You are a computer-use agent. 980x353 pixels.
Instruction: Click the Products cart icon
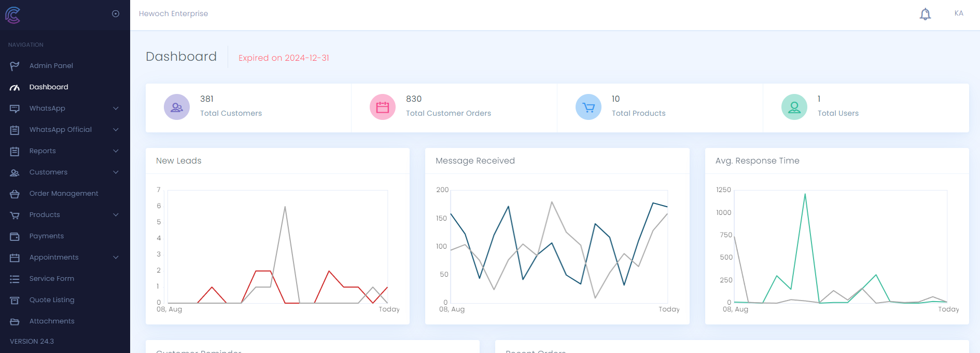pos(15,215)
